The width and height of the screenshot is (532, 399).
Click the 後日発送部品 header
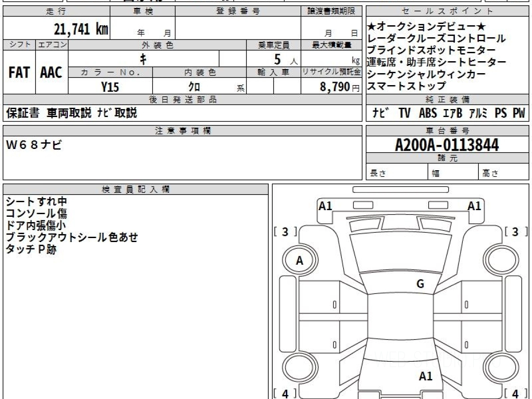coord(183,100)
